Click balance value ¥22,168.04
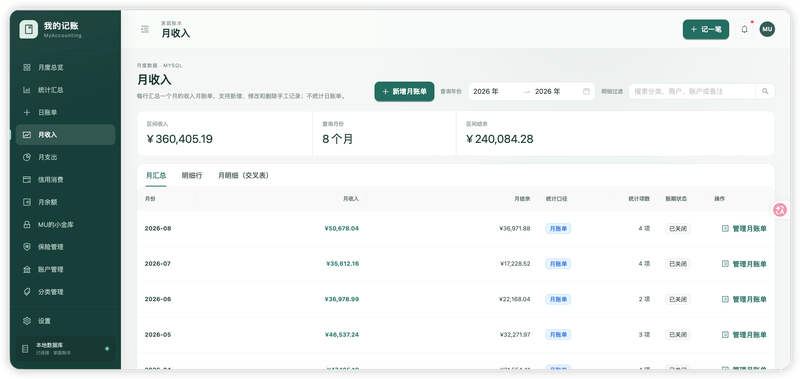 coord(515,299)
